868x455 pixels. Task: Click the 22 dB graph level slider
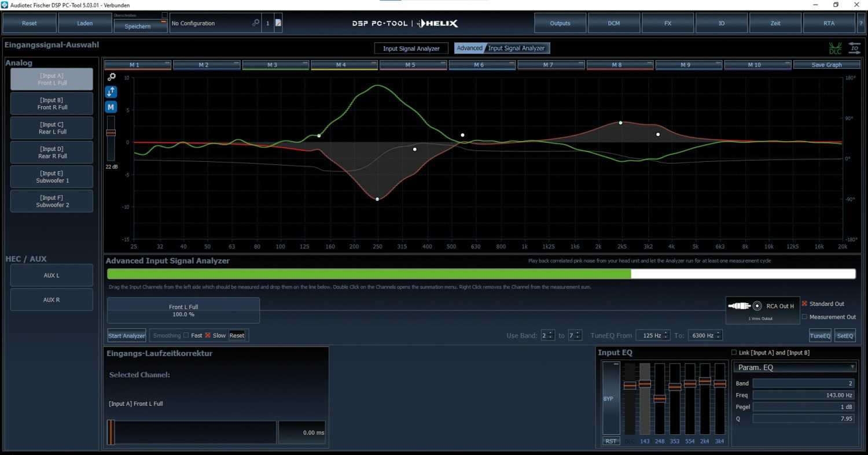(x=111, y=132)
